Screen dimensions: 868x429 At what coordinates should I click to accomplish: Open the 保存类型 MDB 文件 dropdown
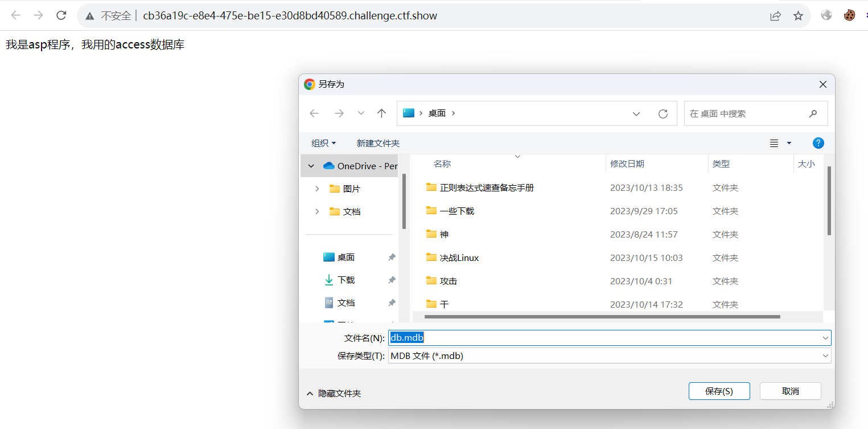point(610,356)
